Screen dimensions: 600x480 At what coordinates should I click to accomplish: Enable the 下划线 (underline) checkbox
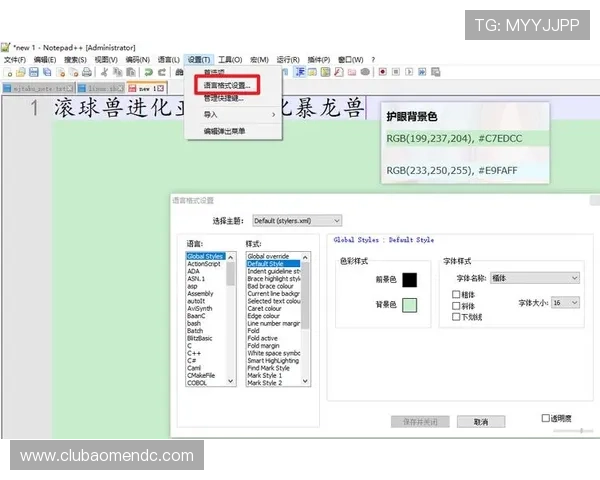coord(457,317)
